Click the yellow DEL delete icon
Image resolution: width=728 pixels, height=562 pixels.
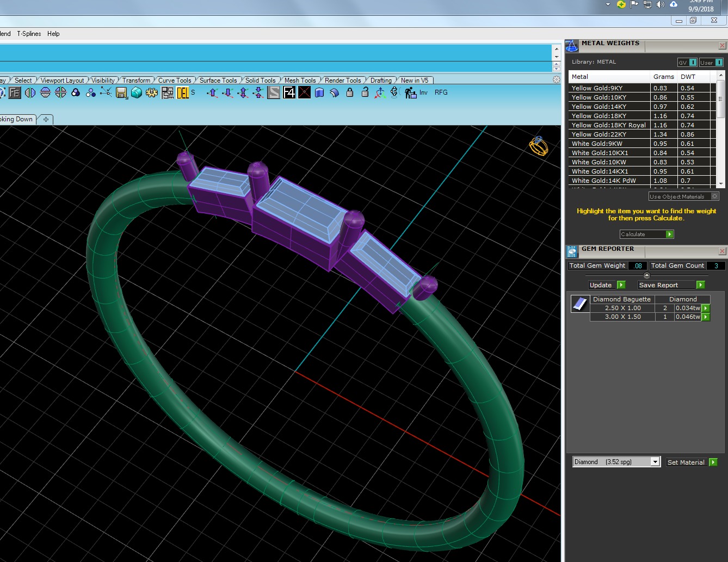[x=182, y=92]
